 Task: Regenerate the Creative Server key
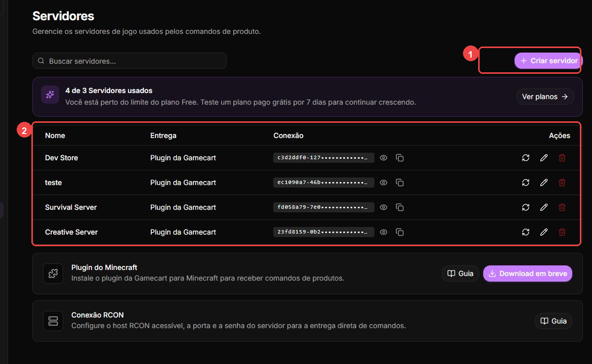click(x=526, y=233)
